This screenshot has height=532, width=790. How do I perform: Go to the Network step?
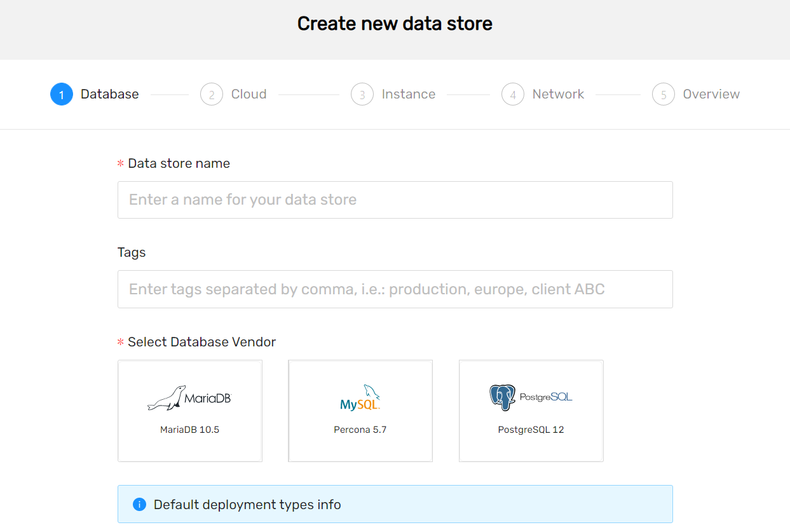click(x=558, y=93)
